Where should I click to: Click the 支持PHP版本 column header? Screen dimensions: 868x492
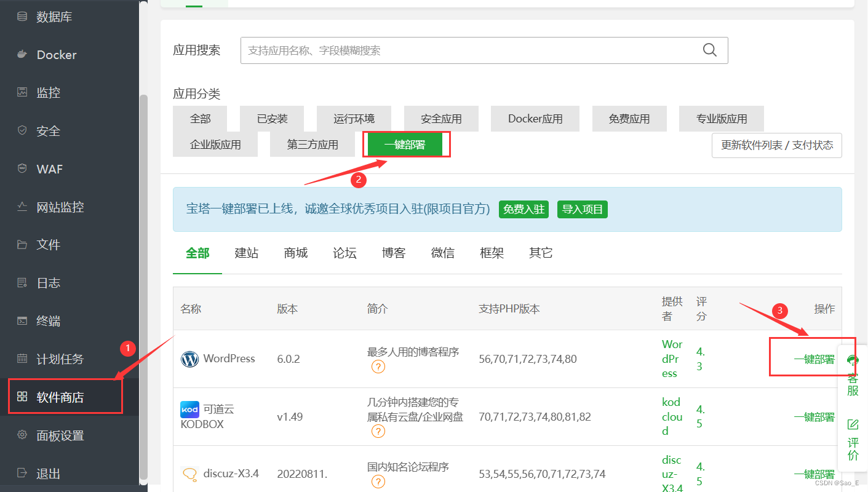509,309
